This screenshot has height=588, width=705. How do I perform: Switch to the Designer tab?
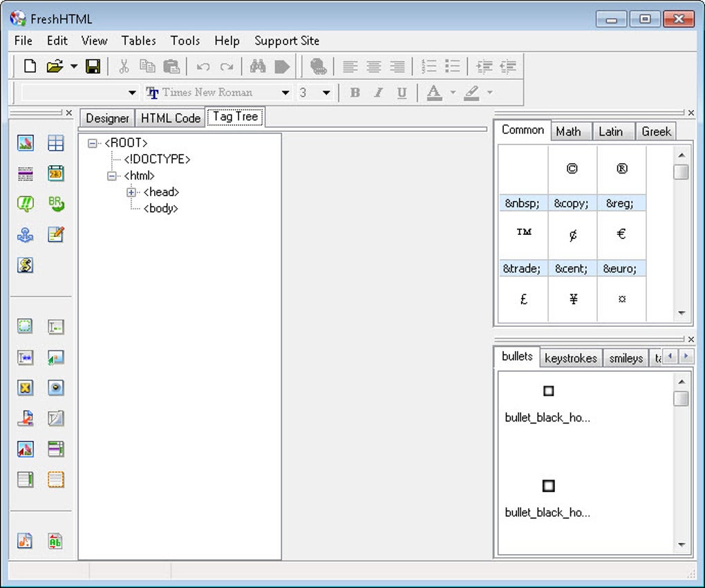(x=107, y=118)
